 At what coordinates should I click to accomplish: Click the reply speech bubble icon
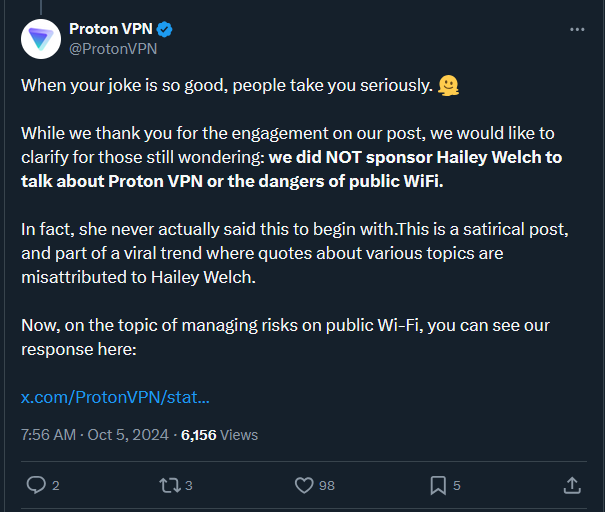tap(36, 485)
